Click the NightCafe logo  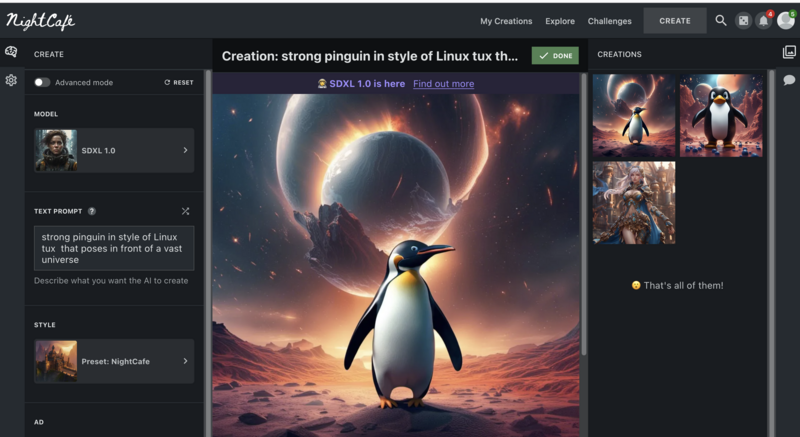point(41,21)
